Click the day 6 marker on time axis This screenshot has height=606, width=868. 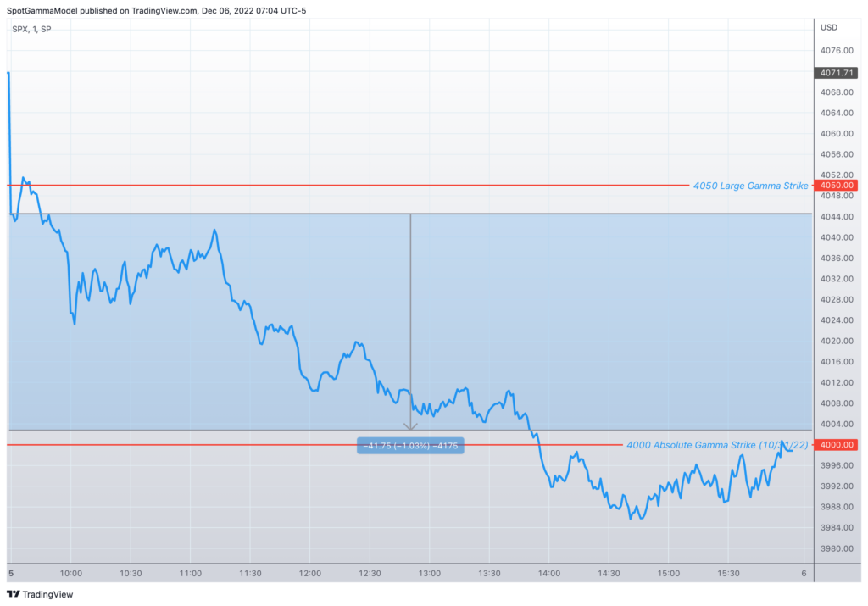pyautogui.click(x=804, y=574)
